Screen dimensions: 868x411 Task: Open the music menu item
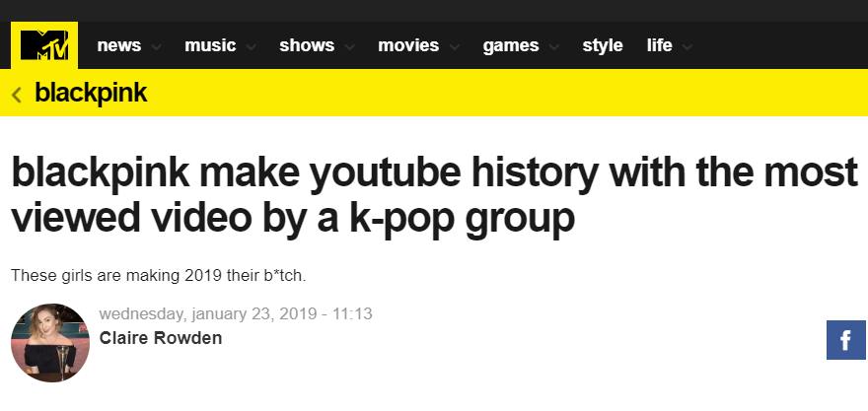(x=210, y=45)
